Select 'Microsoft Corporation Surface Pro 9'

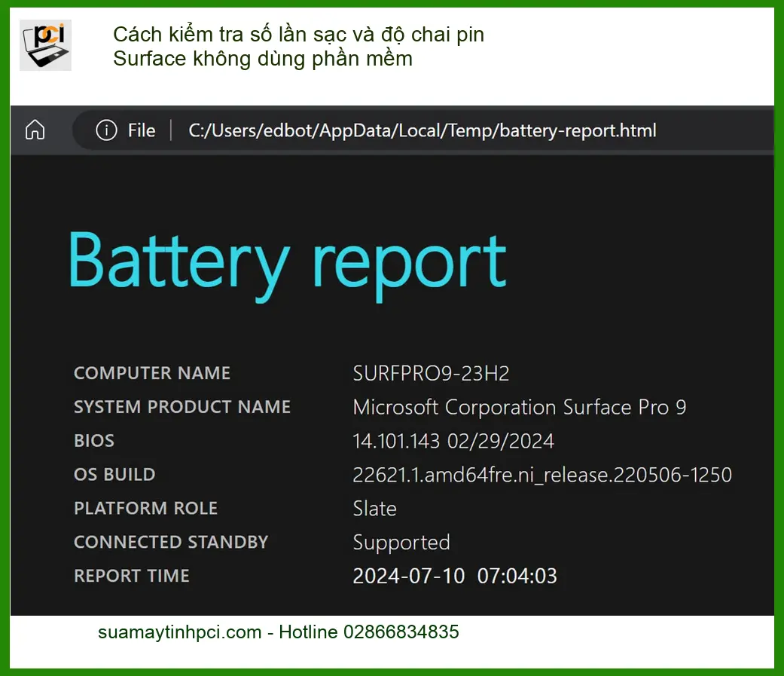click(520, 407)
